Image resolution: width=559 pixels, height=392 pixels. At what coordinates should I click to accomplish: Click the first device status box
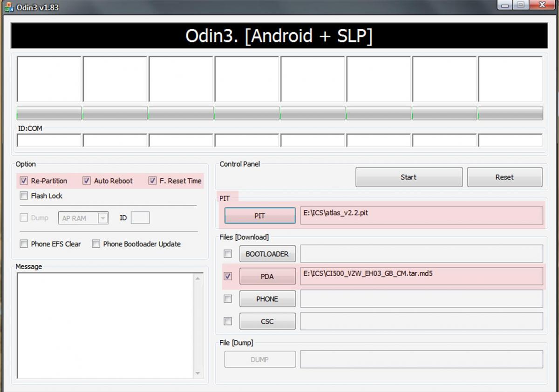(49, 79)
